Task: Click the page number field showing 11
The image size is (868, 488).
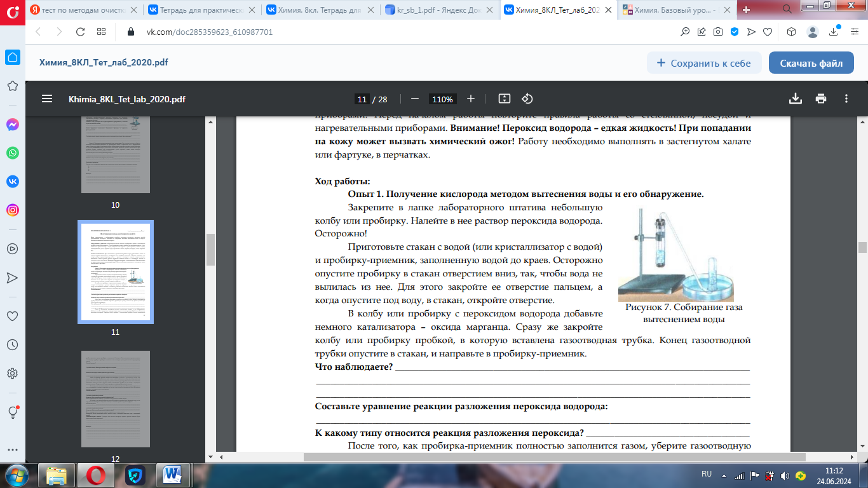Action: pyautogui.click(x=362, y=99)
